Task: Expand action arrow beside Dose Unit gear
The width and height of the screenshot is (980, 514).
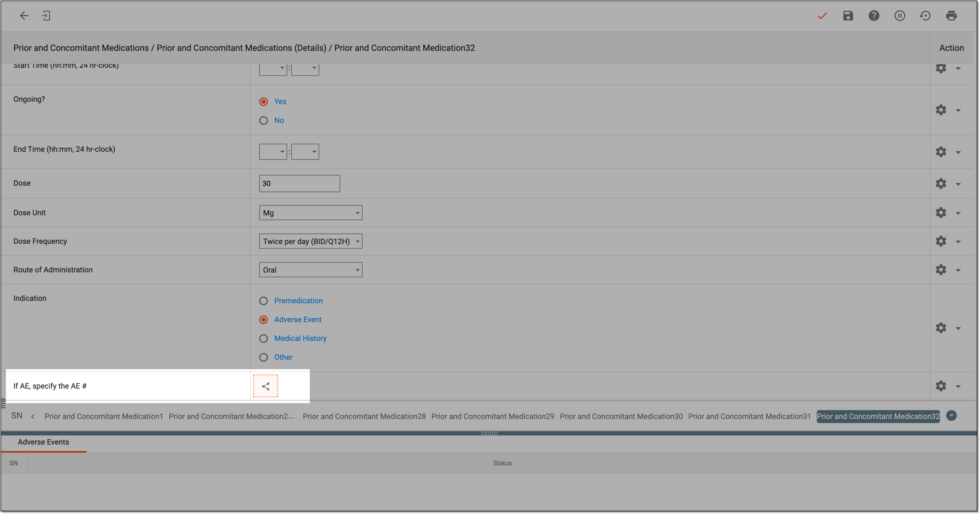Action: tap(958, 213)
